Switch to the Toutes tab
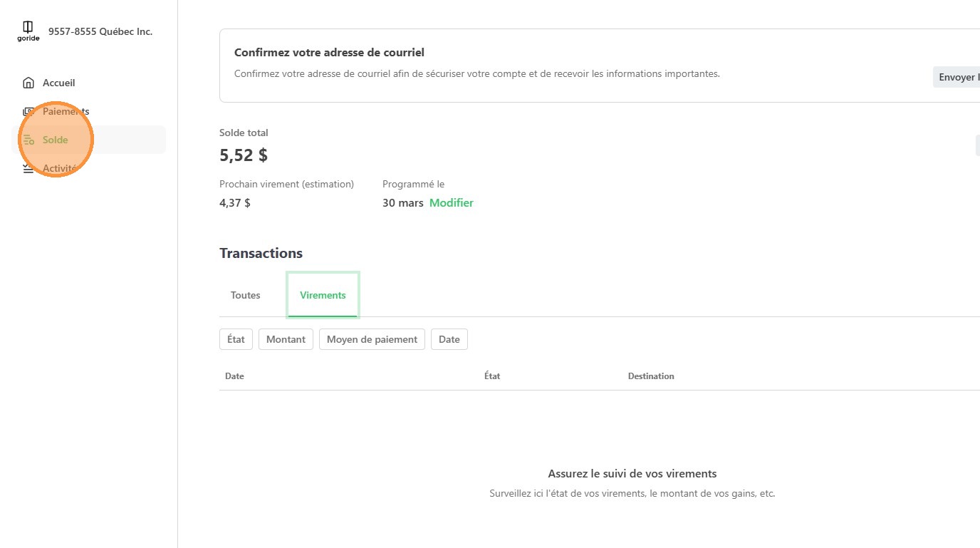The height and width of the screenshot is (548, 980). [246, 295]
